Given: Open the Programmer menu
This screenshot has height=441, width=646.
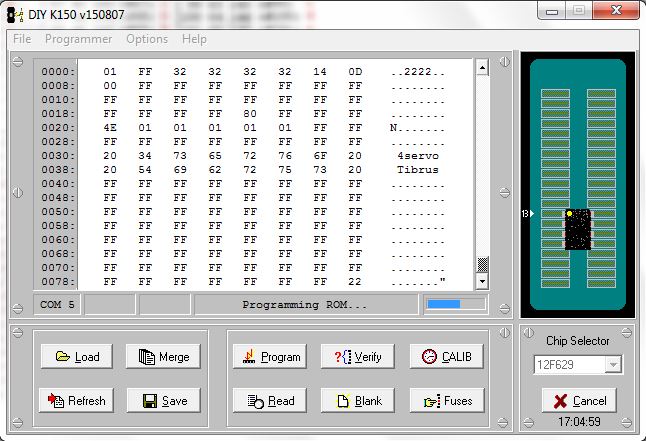Looking at the screenshot, I should pyautogui.click(x=78, y=39).
